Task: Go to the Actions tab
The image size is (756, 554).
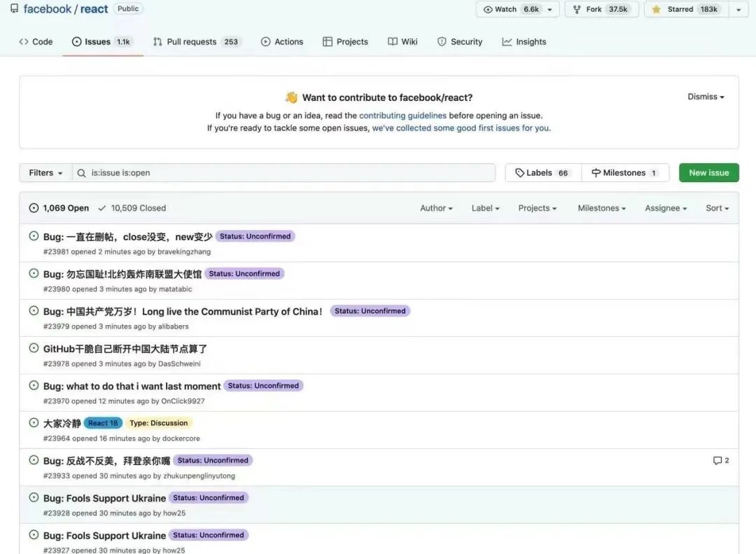Action: 282,41
